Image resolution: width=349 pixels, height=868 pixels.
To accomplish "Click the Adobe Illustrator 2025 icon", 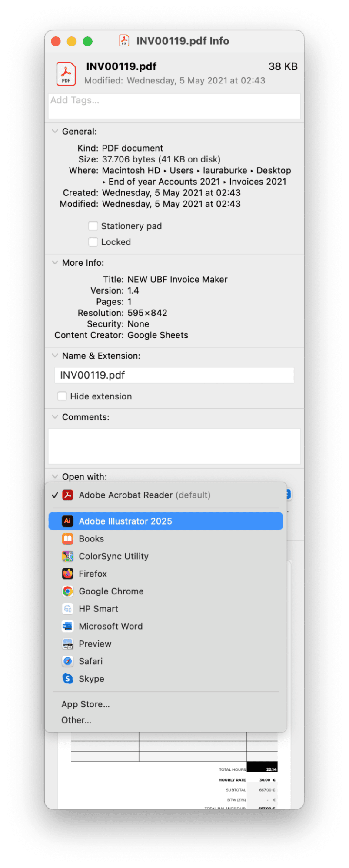I will pyautogui.click(x=67, y=521).
